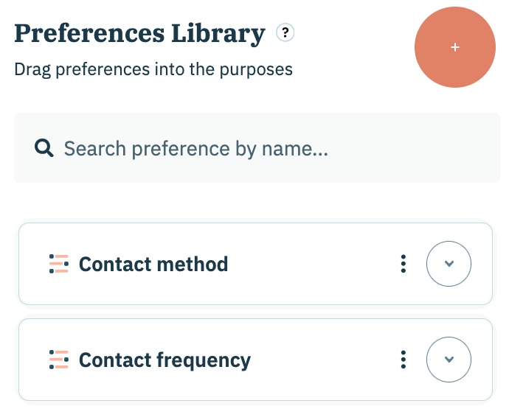Toggle the Contact frequency chevron down arrow
The image size is (509, 420).
pos(449,360)
